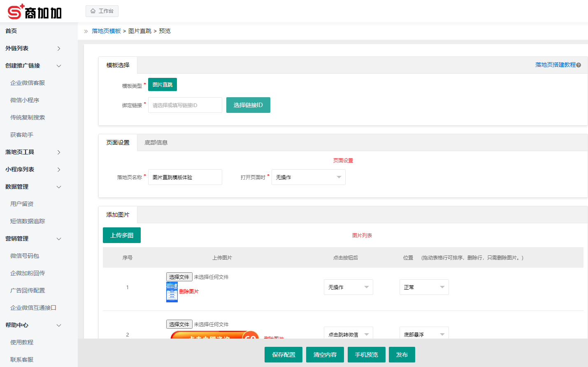Open the 落地页模板 breadcrumb link
This screenshot has width=588, height=367.
(106, 30)
